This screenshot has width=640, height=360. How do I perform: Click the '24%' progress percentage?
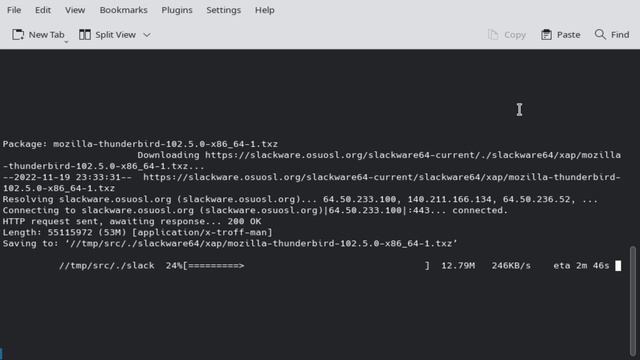pyautogui.click(x=174, y=266)
